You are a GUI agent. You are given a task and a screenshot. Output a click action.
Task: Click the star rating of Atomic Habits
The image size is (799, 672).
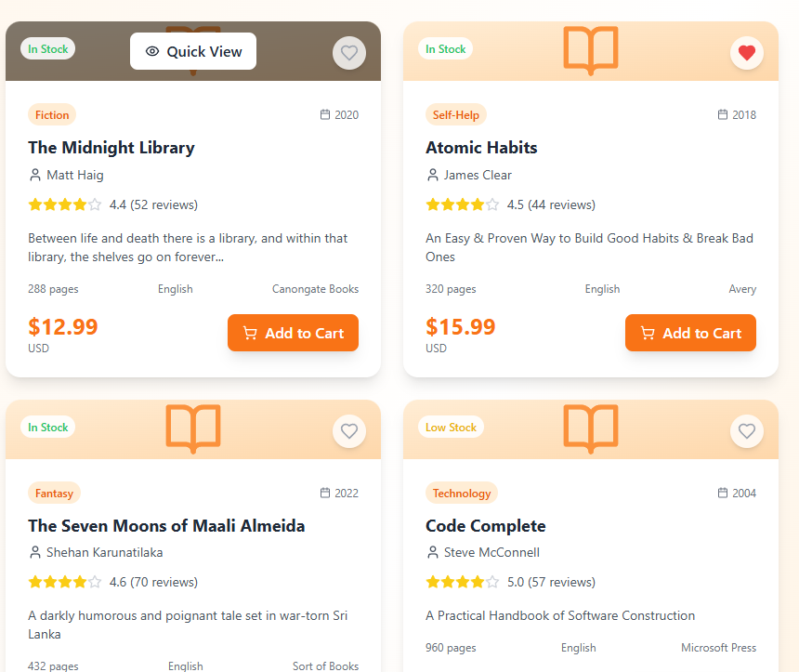[x=462, y=204]
